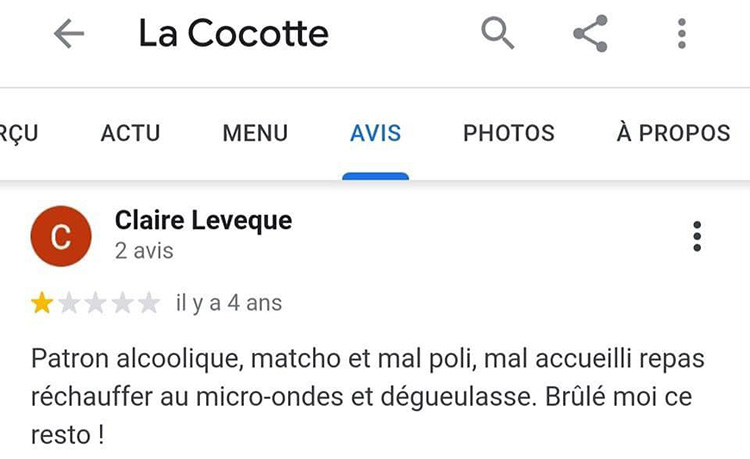Click the "il y a 4 ans" timestamp
Viewport: 750px width, 459px height.
point(229,303)
